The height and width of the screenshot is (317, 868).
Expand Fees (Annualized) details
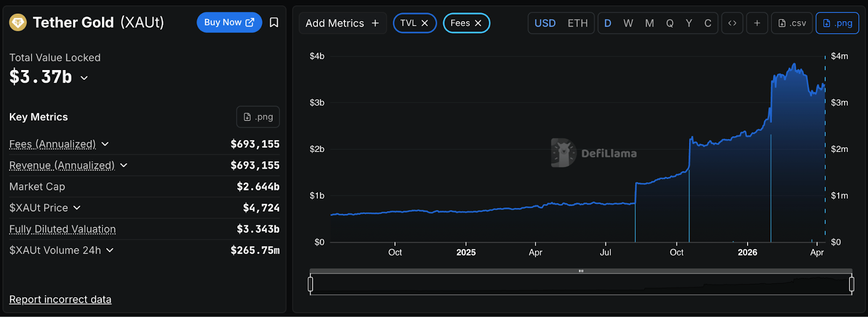105,144
